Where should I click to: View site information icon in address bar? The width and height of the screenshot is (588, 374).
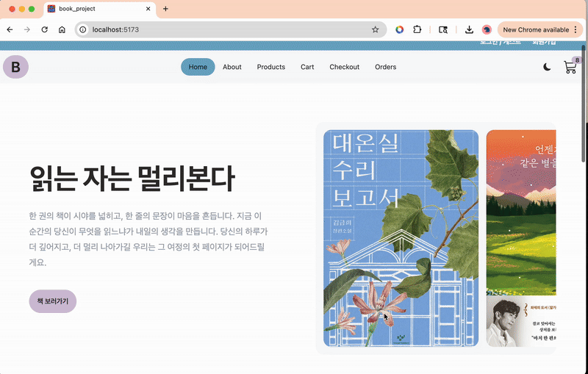(x=83, y=29)
